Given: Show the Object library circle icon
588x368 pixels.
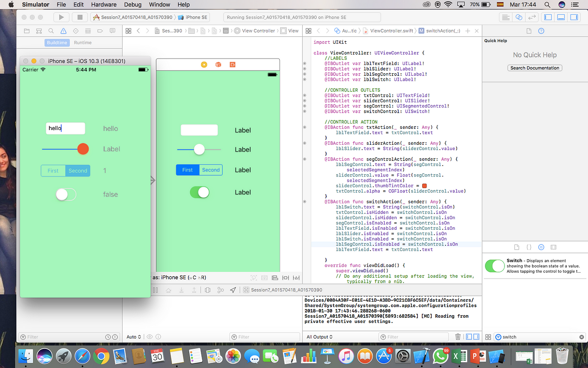Looking at the screenshot, I should point(541,247).
